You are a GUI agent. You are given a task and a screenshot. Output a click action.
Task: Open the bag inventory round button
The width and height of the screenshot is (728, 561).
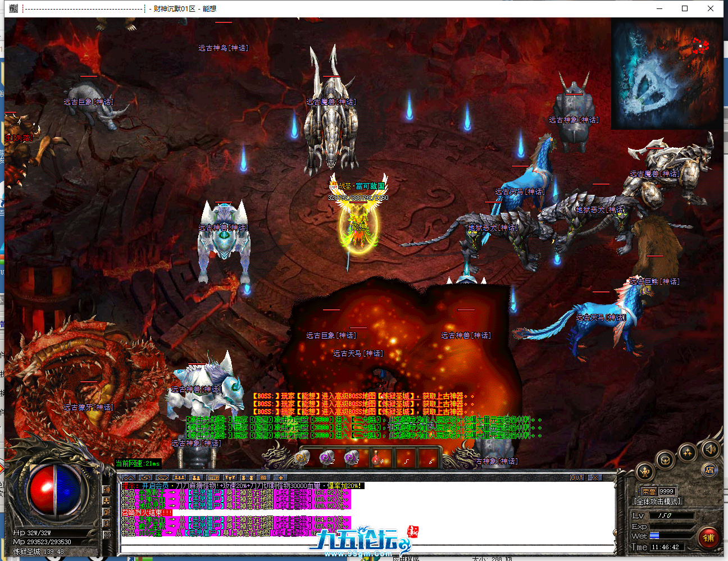coord(666,461)
